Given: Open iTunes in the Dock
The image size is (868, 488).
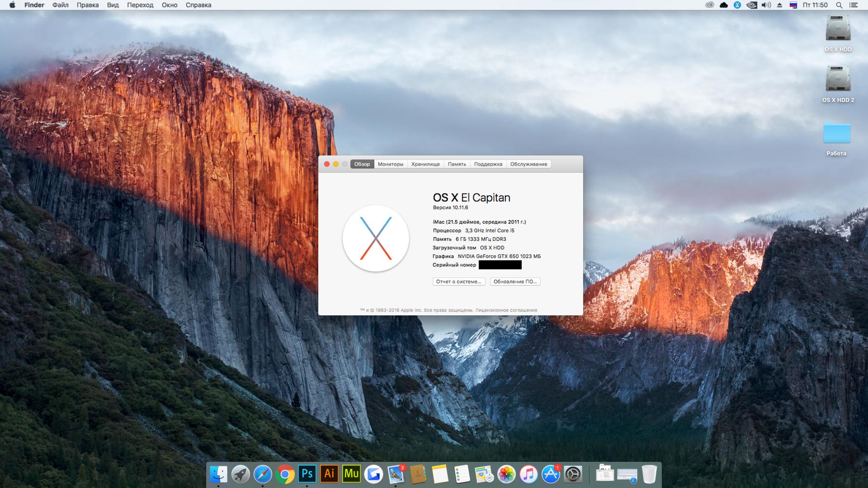Looking at the screenshot, I should coord(528,474).
